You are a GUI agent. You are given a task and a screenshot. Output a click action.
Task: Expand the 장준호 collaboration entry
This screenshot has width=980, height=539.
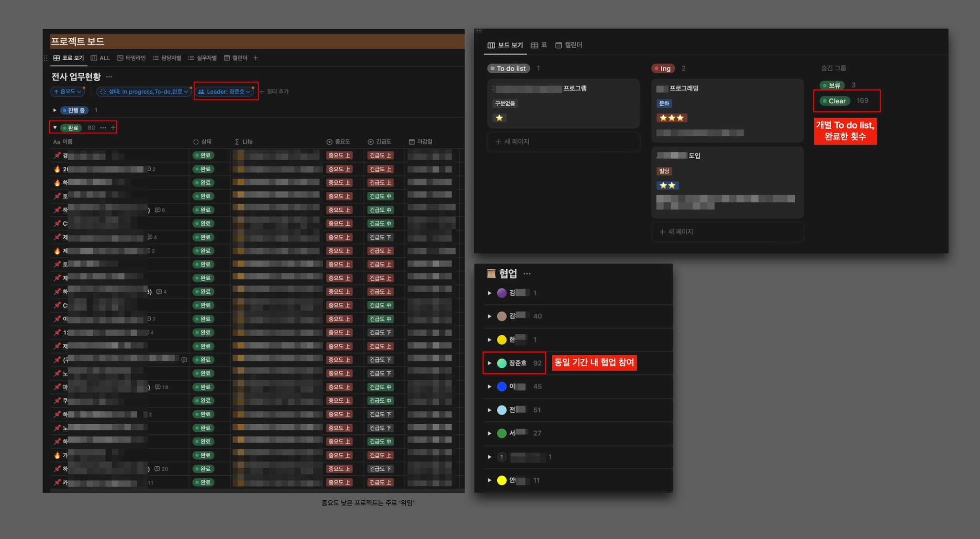pos(489,363)
